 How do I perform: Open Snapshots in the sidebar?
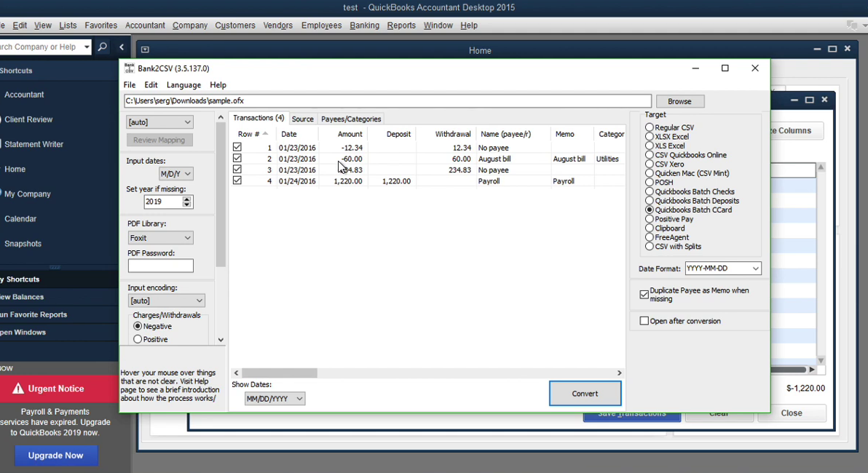(23, 244)
